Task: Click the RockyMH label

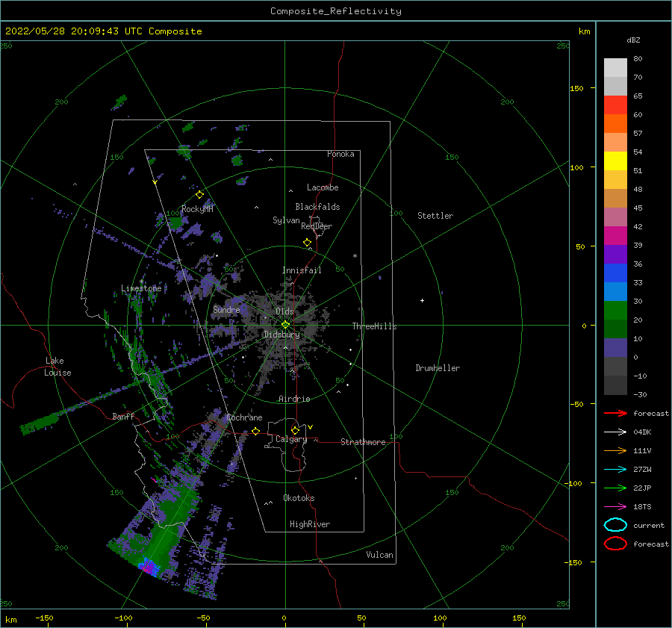Action: [x=197, y=209]
